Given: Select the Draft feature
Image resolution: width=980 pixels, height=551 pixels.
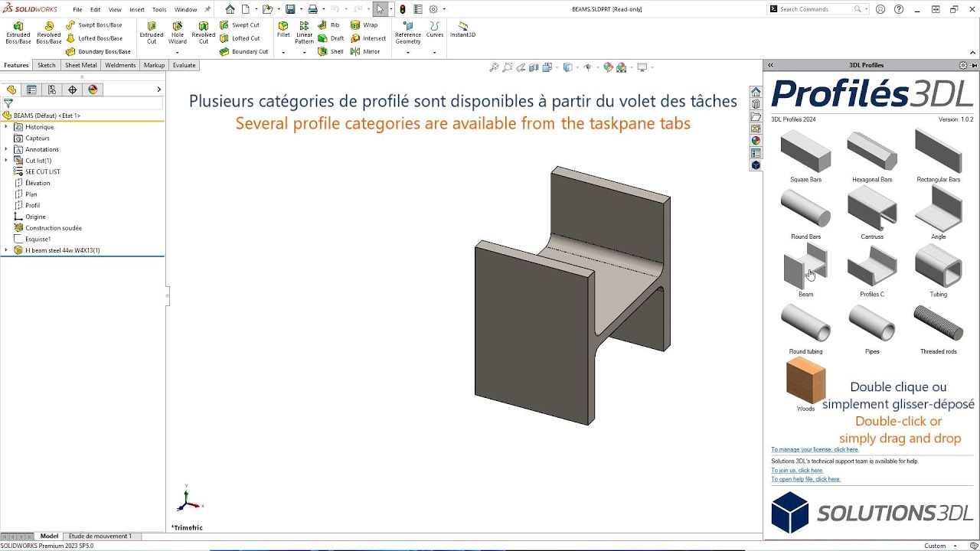Looking at the screenshot, I should point(332,38).
